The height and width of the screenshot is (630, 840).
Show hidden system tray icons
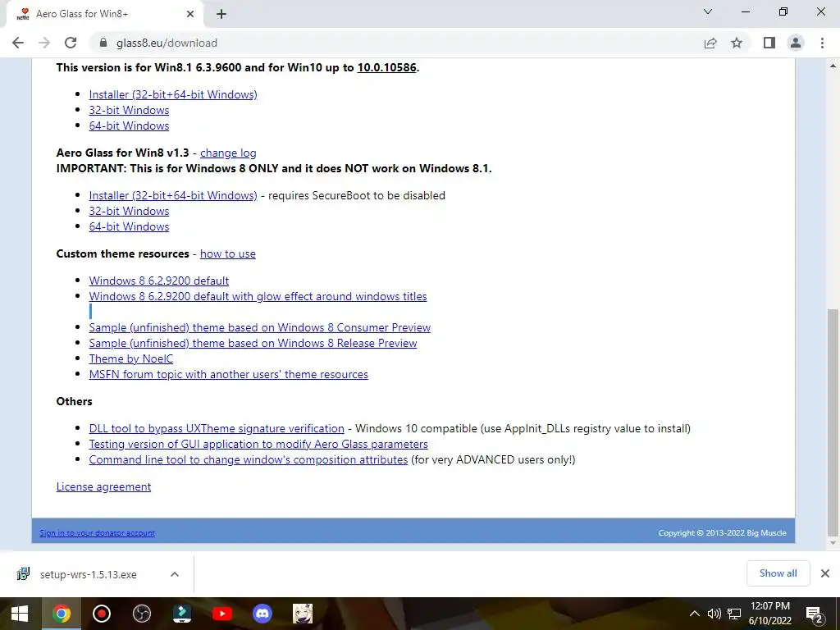(x=694, y=614)
